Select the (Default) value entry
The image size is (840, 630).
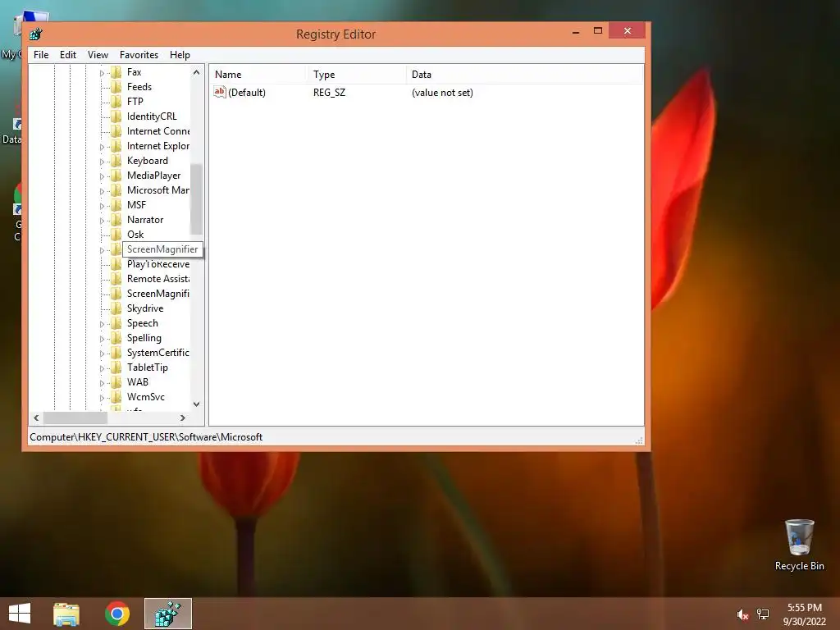tap(246, 92)
